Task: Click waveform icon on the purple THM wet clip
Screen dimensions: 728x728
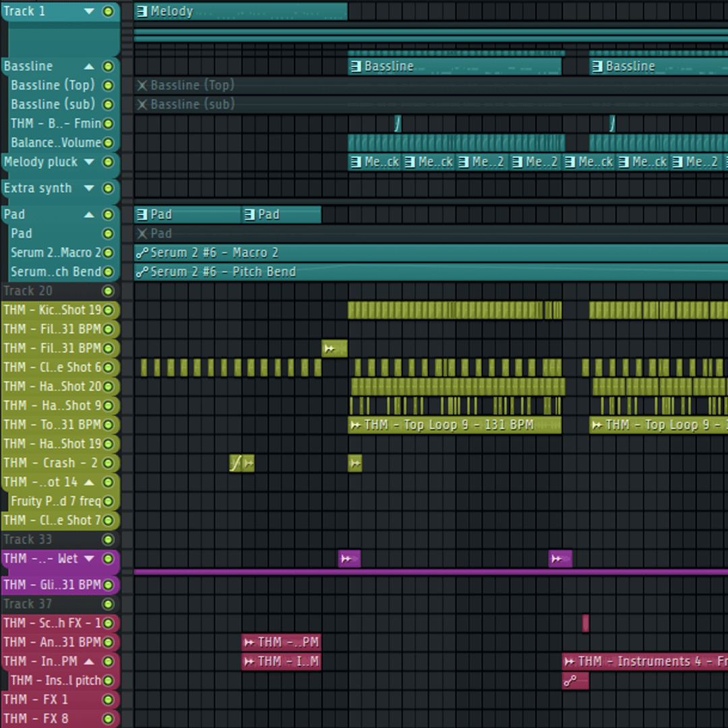Action: coord(344,558)
